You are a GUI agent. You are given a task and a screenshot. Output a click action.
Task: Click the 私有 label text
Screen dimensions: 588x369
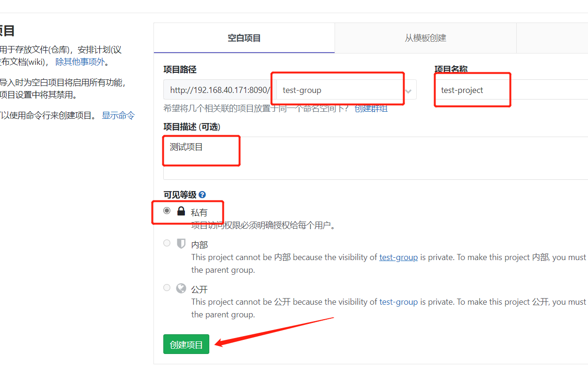point(199,213)
